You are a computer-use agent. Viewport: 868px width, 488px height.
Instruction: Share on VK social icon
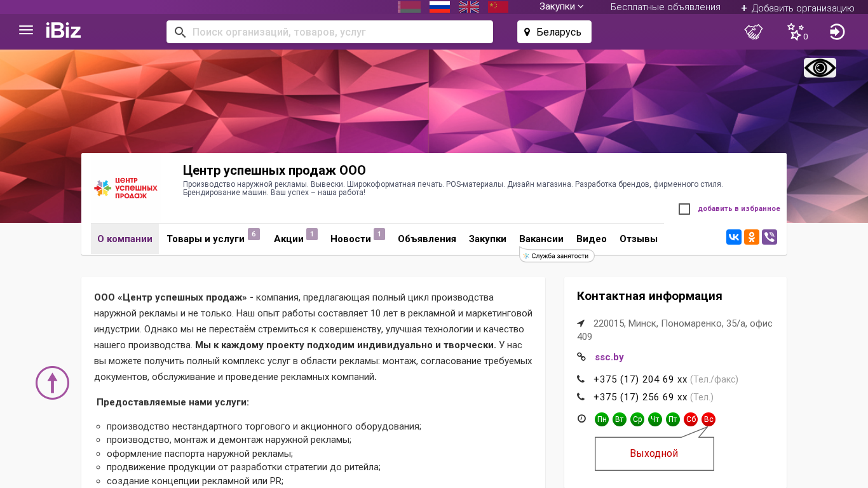click(x=734, y=237)
